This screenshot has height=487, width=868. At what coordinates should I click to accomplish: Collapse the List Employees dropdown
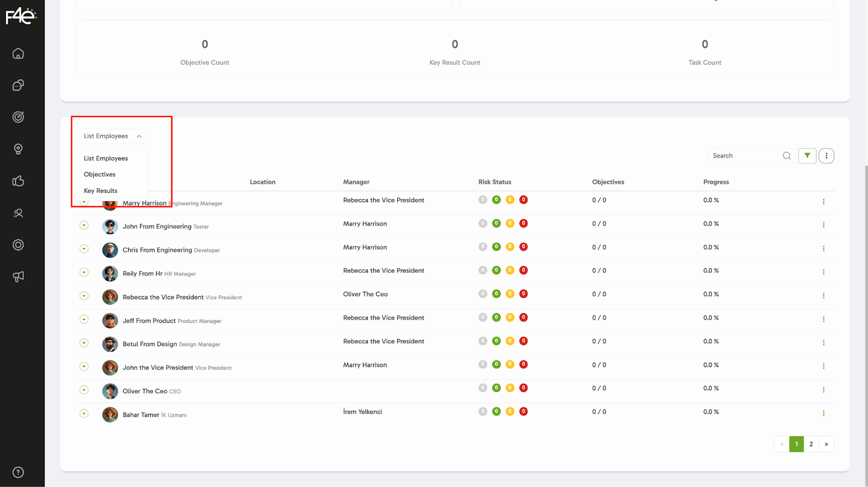(x=112, y=136)
